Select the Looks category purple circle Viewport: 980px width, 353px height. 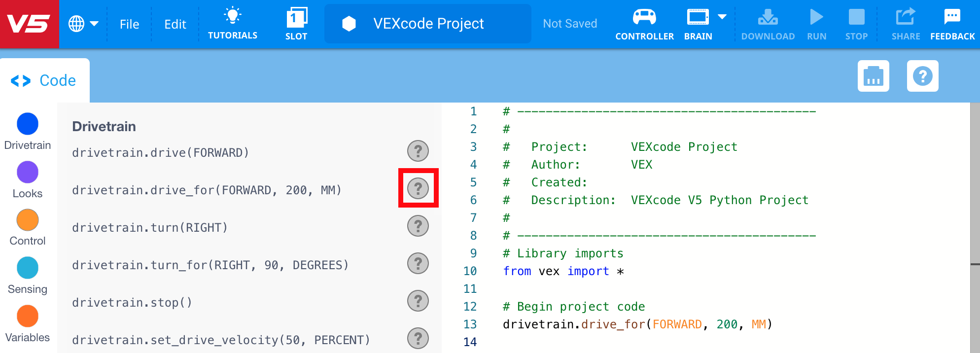click(28, 173)
